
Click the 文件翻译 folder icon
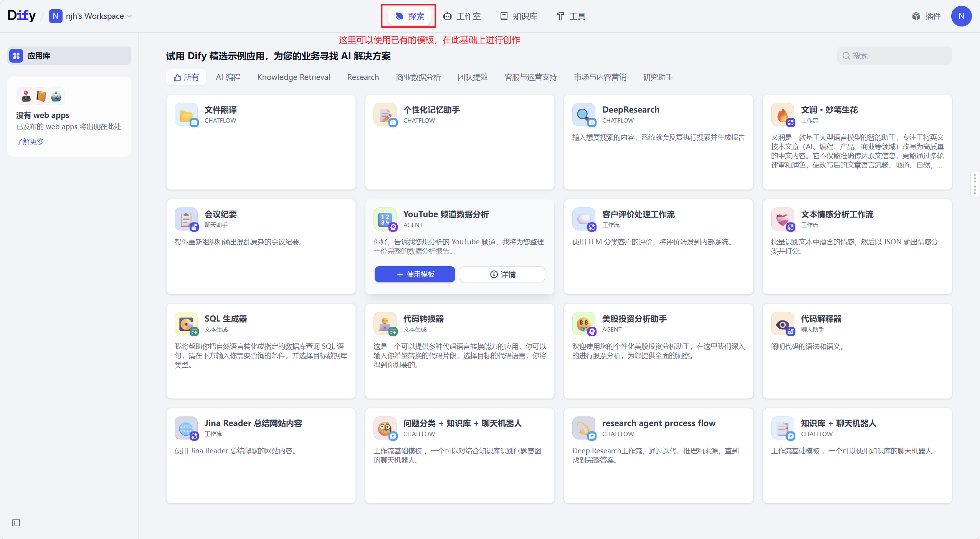(x=186, y=114)
